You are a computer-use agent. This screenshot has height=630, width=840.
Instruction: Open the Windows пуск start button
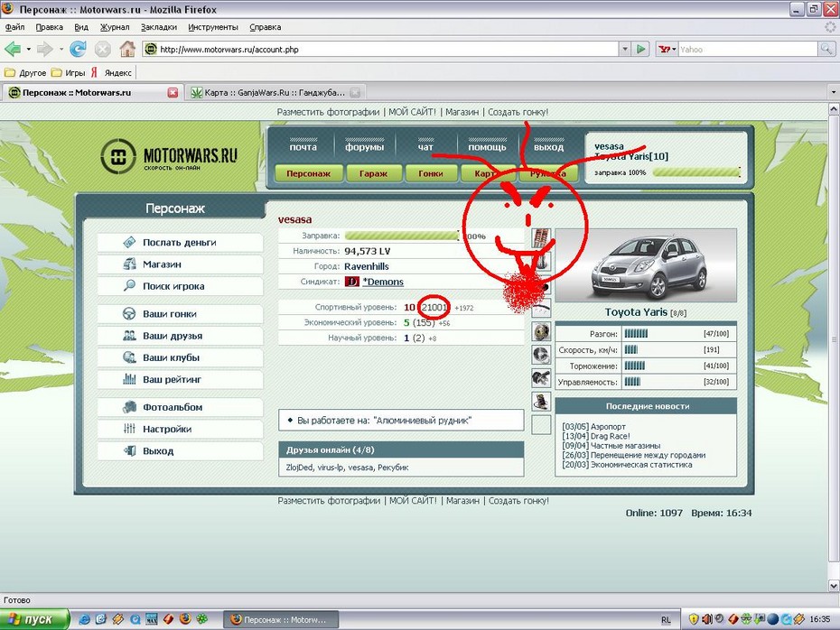point(35,619)
